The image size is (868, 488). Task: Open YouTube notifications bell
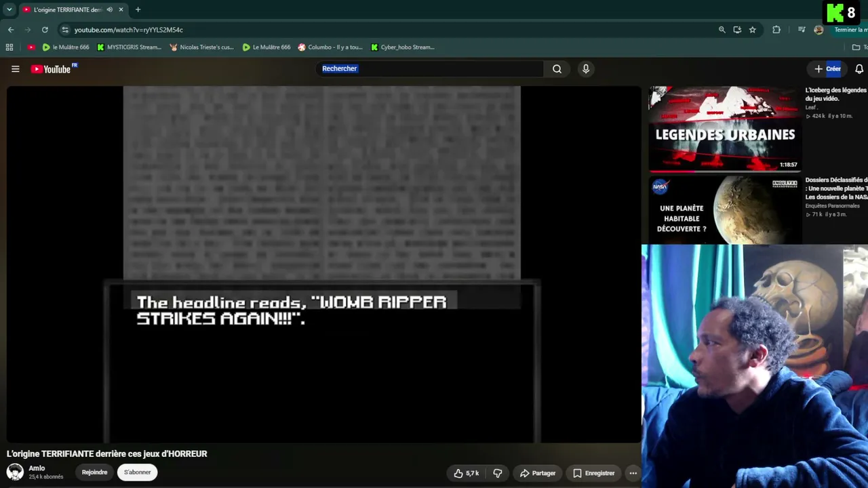(859, 68)
